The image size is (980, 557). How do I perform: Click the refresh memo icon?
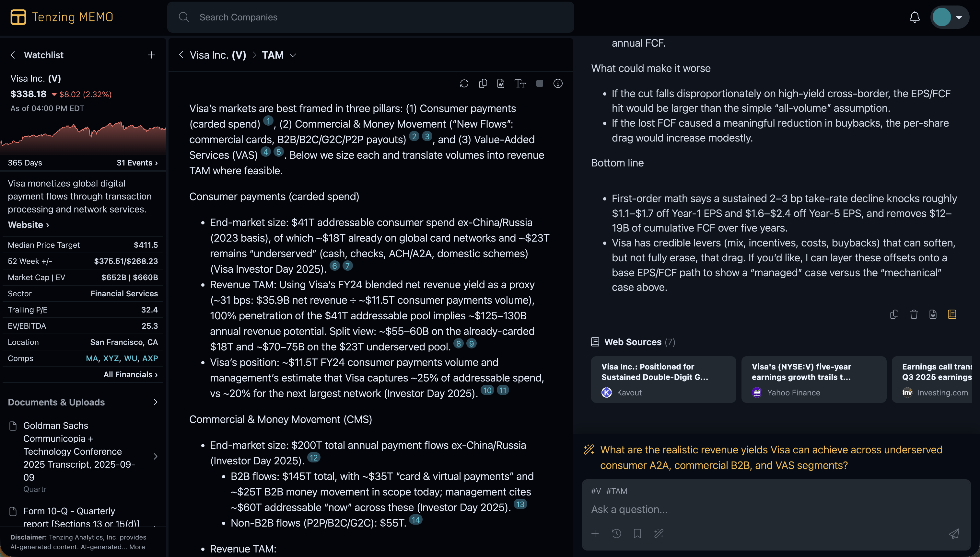(x=464, y=84)
